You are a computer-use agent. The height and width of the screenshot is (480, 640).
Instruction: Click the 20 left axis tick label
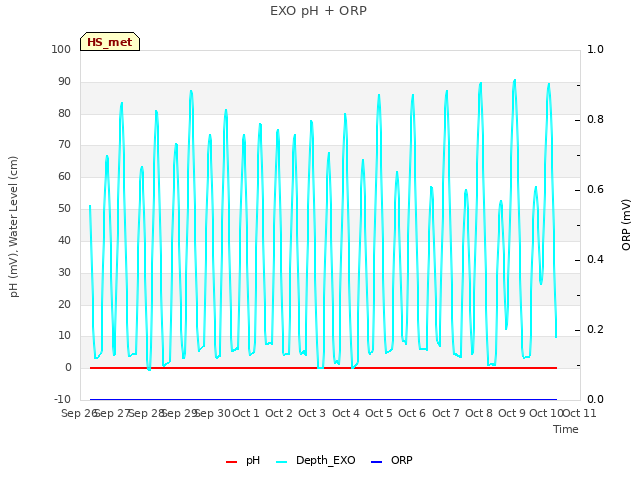click(64, 304)
